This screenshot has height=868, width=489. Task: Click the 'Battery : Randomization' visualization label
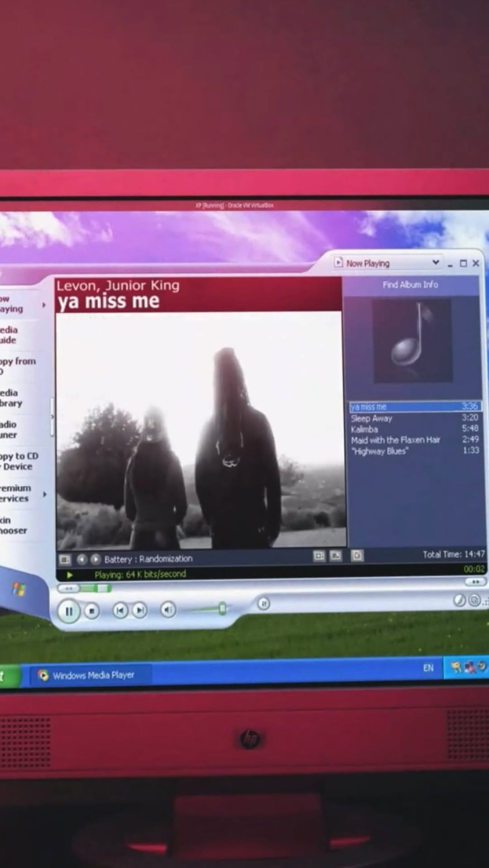(x=149, y=559)
